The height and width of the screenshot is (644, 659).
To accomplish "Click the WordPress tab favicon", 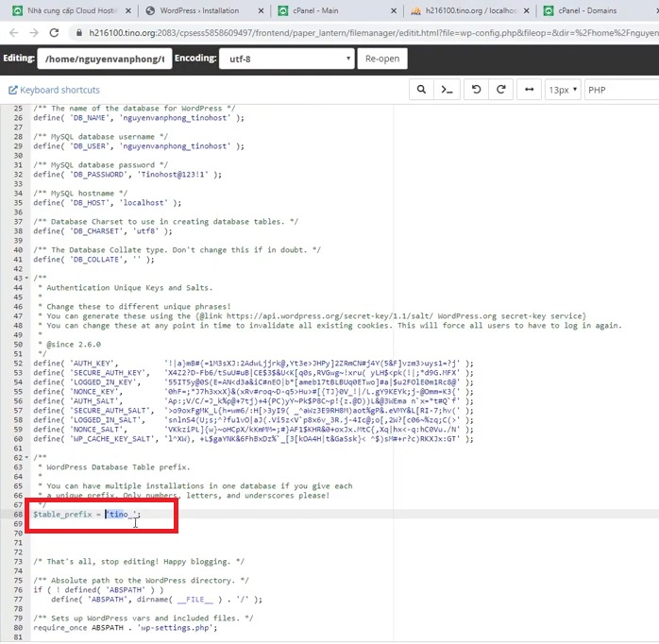I will pos(150,10).
